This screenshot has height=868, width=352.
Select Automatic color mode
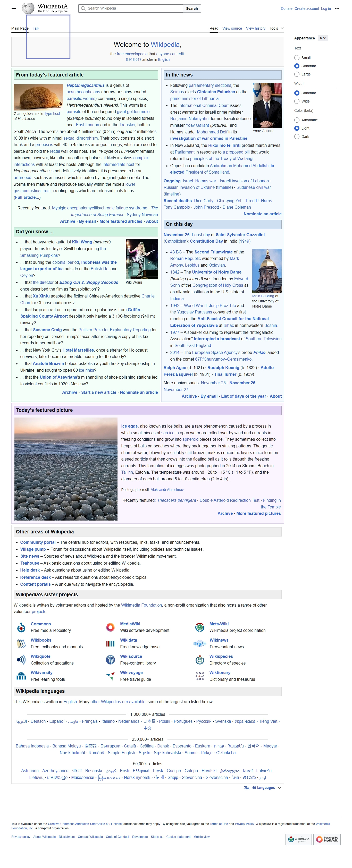(x=297, y=120)
